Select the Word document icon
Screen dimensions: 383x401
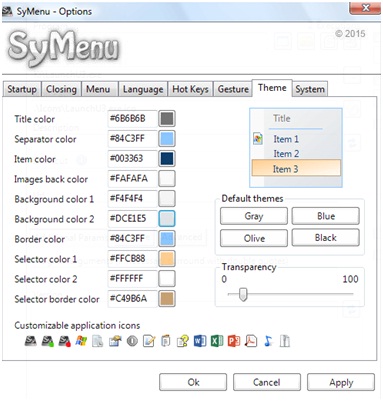[200, 341]
